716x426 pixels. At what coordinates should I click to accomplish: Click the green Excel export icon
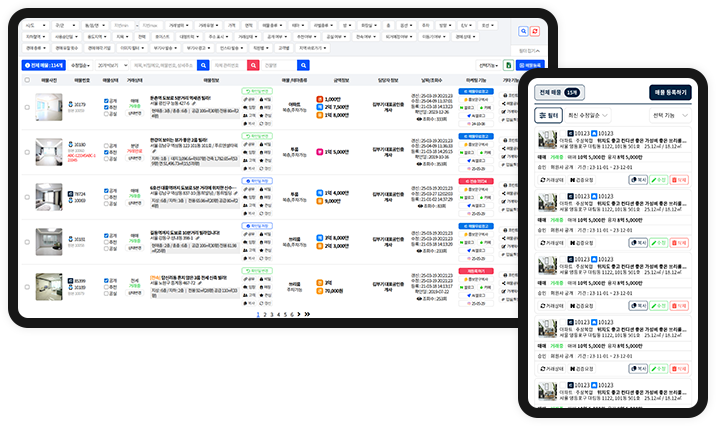click(x=508, y=65)
